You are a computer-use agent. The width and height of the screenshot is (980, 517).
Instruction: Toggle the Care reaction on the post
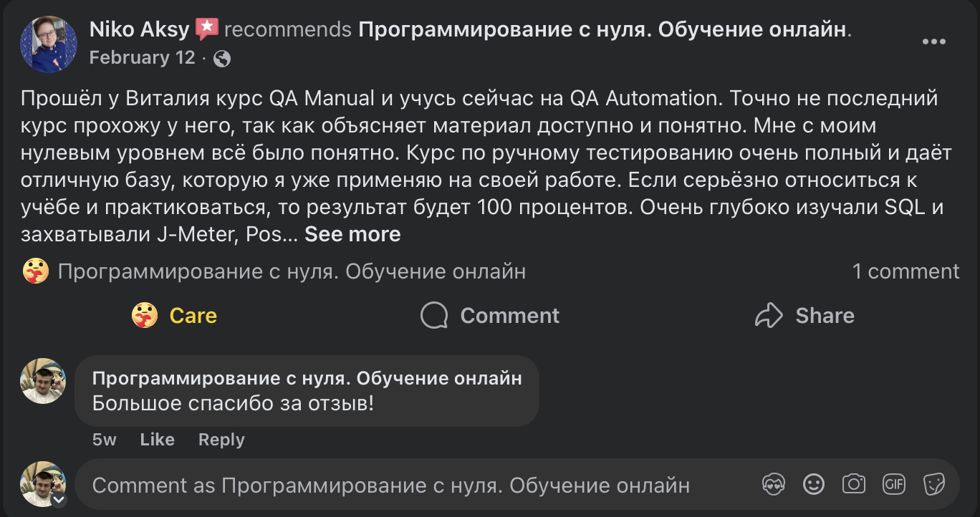coord(175,316)
